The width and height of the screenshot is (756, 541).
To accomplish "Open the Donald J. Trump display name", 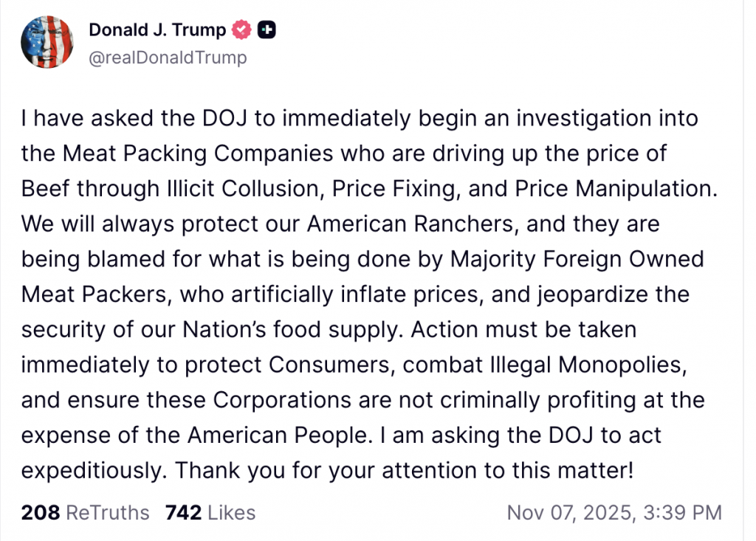I will (x=157, y=30).
